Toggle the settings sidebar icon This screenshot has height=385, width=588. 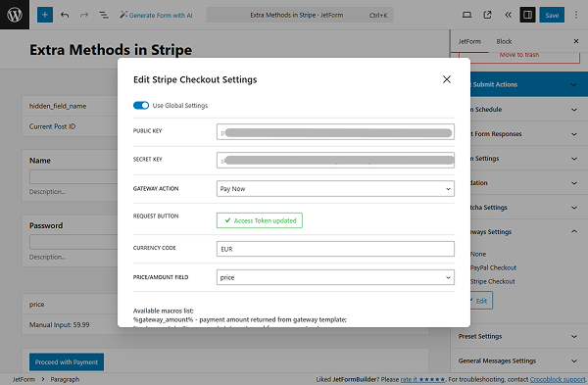[x=527, y=15]
